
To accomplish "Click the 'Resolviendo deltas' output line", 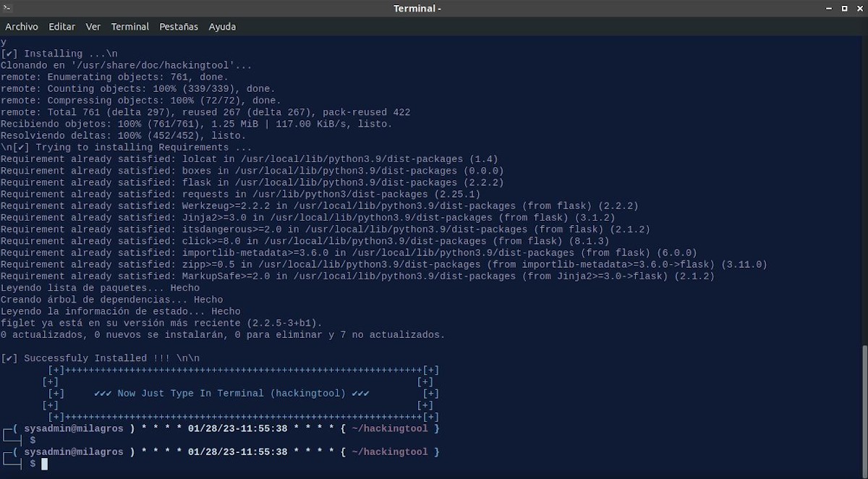I will (123, 135).
